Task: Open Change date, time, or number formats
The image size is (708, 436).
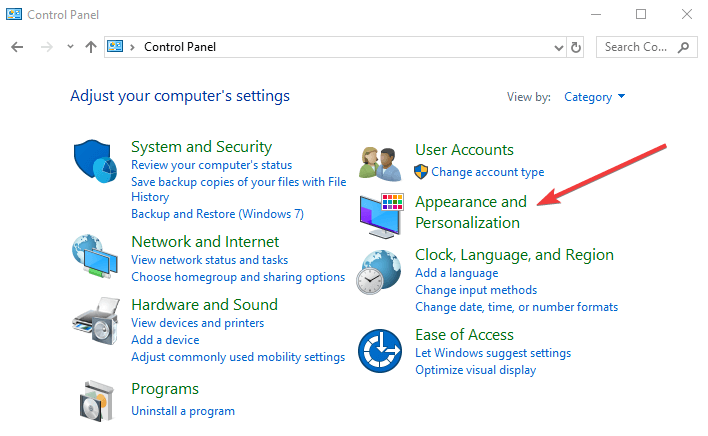Action: (517, 307)
